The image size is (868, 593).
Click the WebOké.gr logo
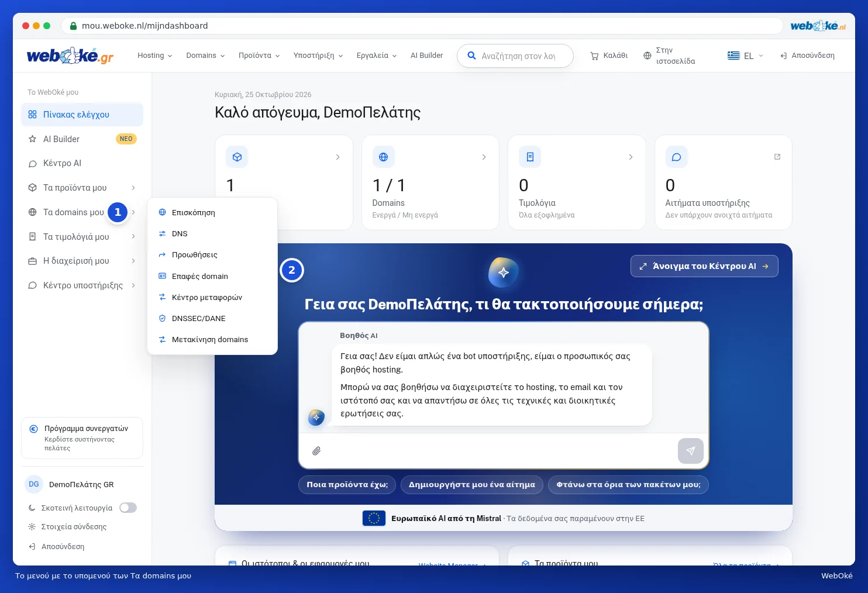pos(70,56)
